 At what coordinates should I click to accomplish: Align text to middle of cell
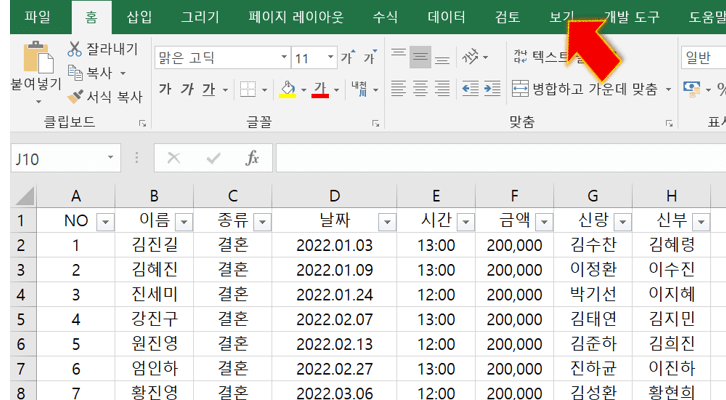[x=420, y=57]
